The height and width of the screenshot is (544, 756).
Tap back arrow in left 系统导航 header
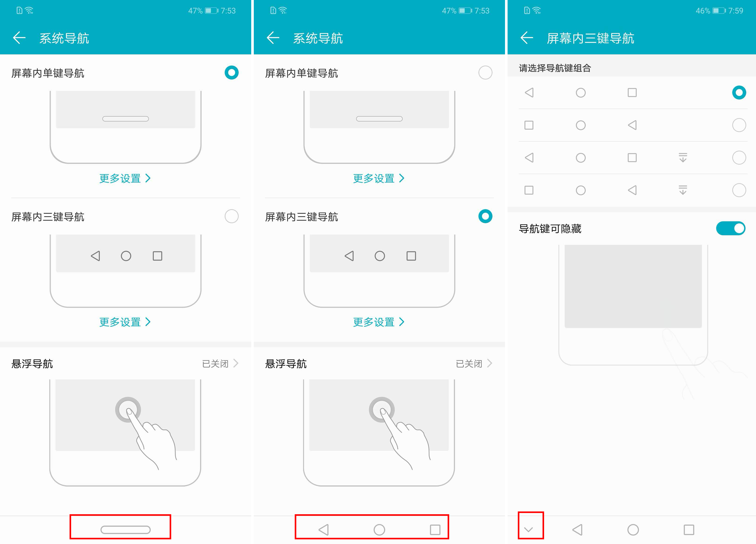point(19,38)
